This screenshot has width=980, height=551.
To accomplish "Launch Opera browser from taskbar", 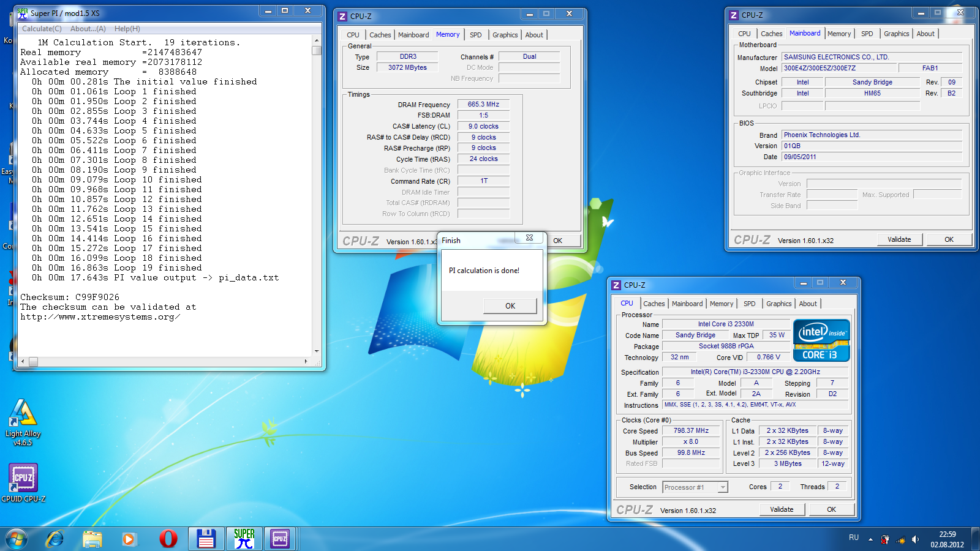I will tap(168, 539).
